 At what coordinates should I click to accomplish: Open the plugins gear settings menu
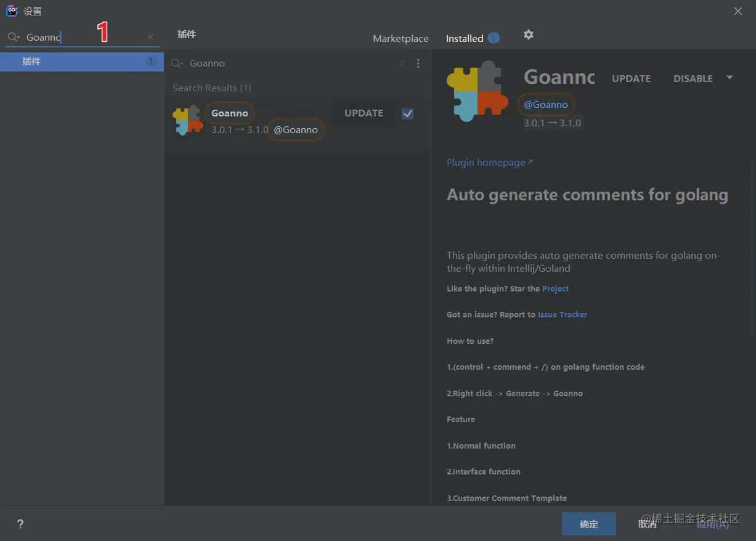coord(528,35)
